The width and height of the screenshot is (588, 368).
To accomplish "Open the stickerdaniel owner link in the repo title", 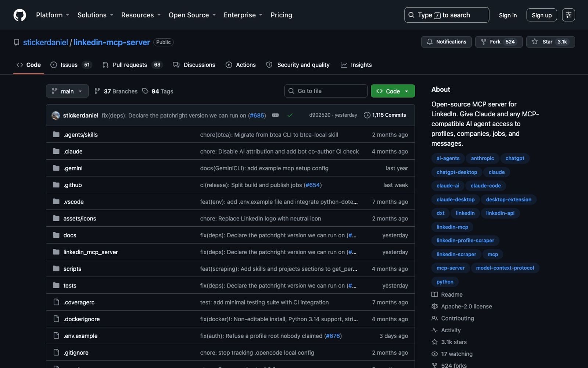I will [x=46, y=42].
